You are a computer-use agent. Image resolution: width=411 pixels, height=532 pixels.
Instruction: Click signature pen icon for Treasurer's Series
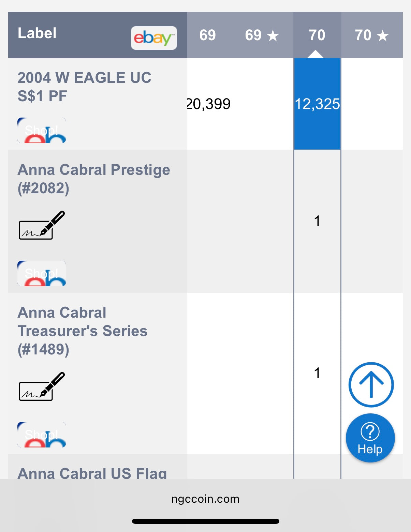(42, 386)
